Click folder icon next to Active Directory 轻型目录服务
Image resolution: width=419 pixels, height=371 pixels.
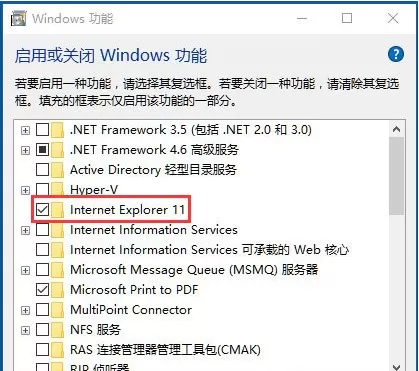point(57,170)
